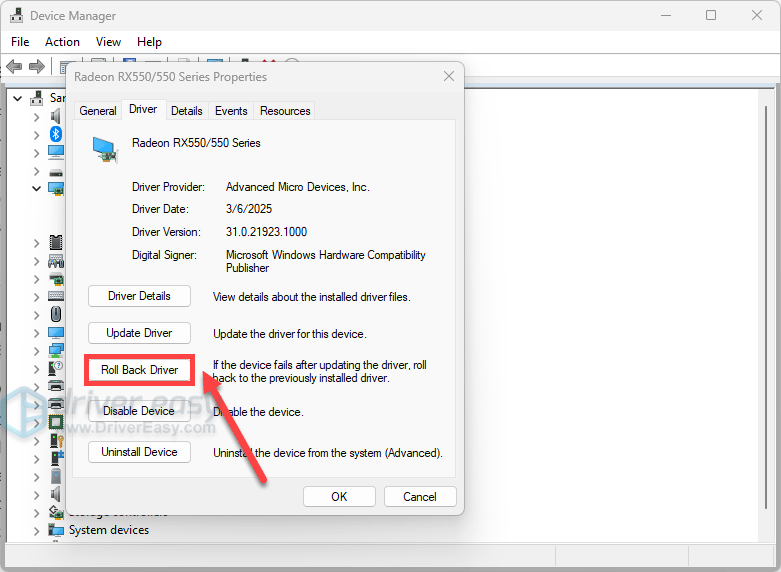The width and height of the screenshot is (781, 572).
Task: Click the audio speaker icon in the device tree
Action: 56,116
